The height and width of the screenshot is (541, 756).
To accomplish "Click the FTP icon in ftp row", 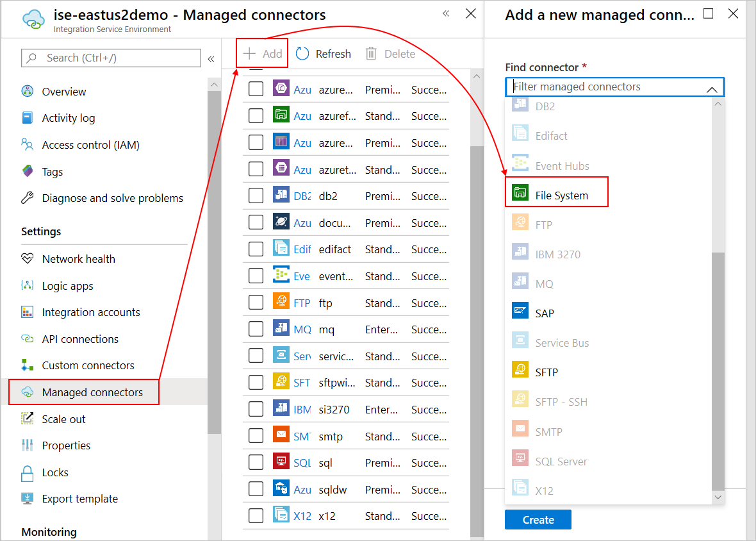I will (281, 301).
